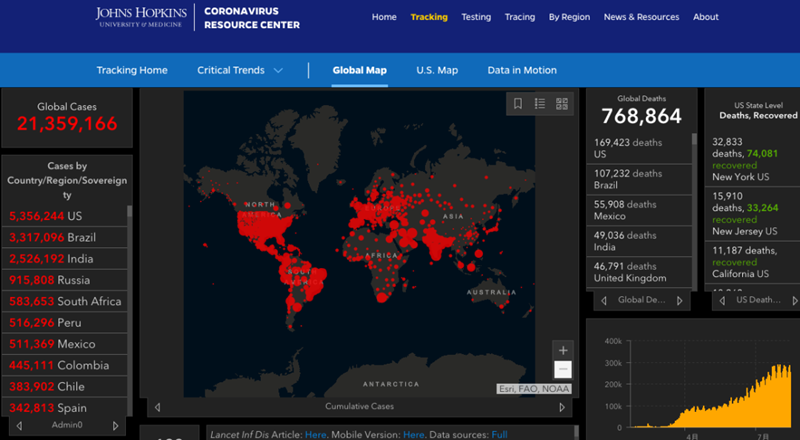The width and height of the screenshot is (800, 440).
Task: Click Global Cases total 21,359,166
Action: pyautogui.click(x=67, y=123)
